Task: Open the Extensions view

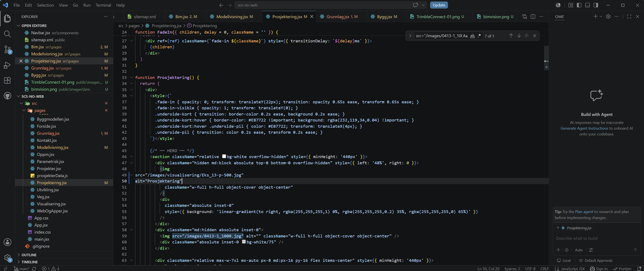Action: point(7,80)
